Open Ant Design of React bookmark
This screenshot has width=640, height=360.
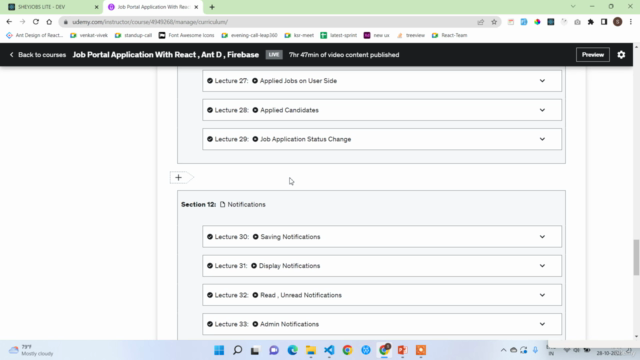point(35,36)
